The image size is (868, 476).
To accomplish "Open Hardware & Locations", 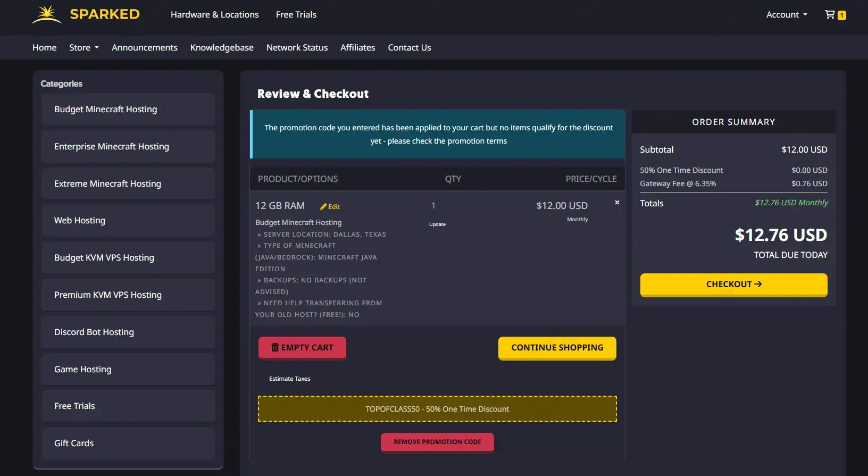I will coord(215,14).
